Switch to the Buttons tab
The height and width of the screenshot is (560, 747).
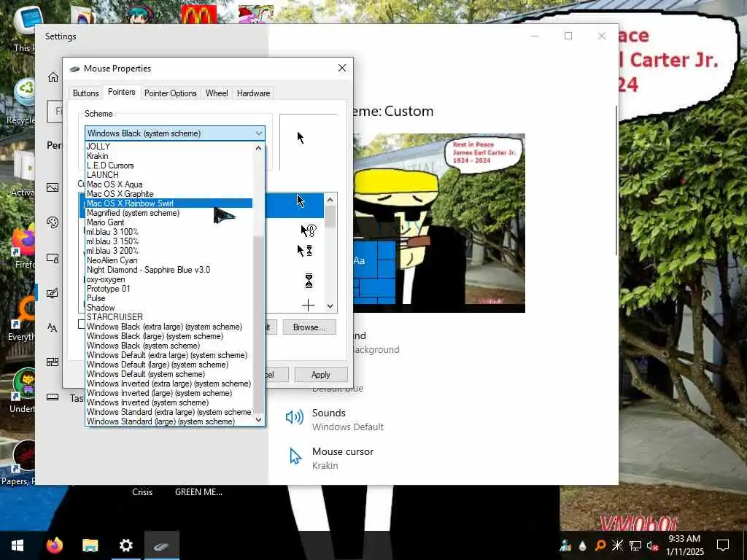coord(86,93)
